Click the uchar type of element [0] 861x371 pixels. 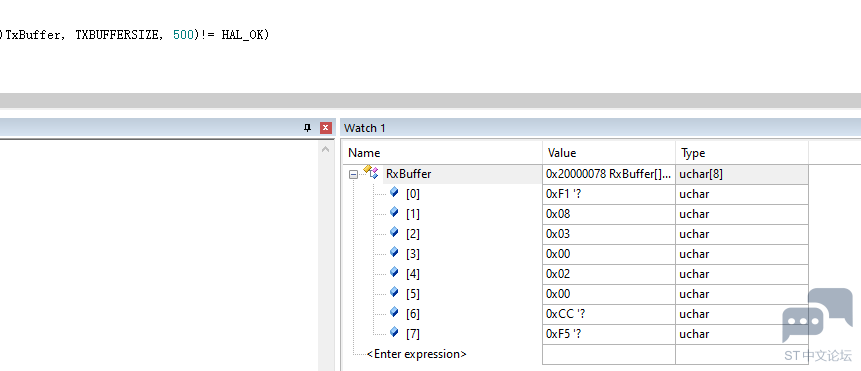click(742, 194)
